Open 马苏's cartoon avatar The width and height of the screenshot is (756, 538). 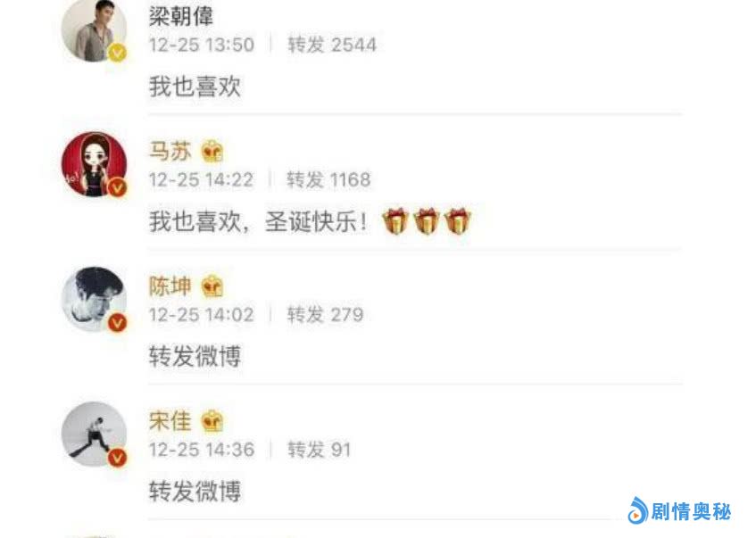click(x=94, y=164)
